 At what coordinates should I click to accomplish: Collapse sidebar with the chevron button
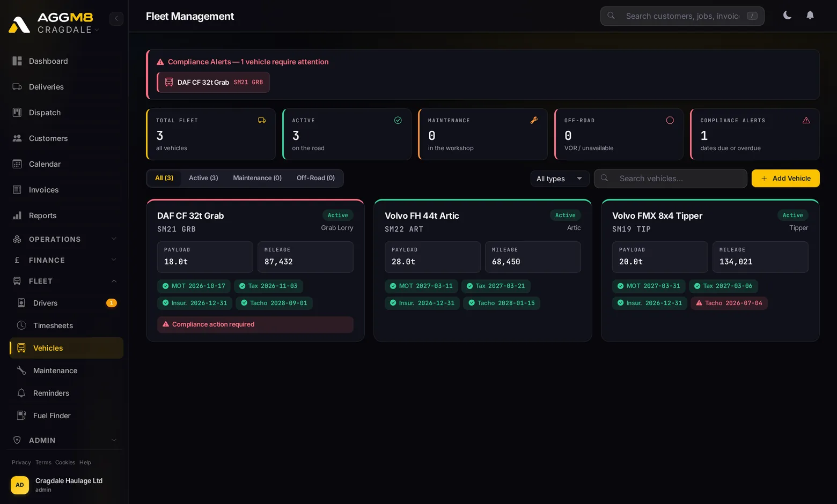click(116, 18)
